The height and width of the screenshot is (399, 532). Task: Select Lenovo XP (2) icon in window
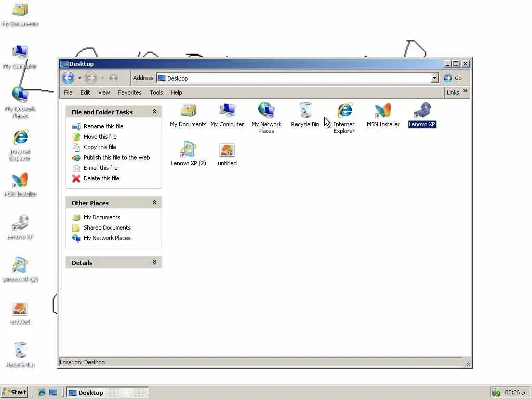pos(188,153)
